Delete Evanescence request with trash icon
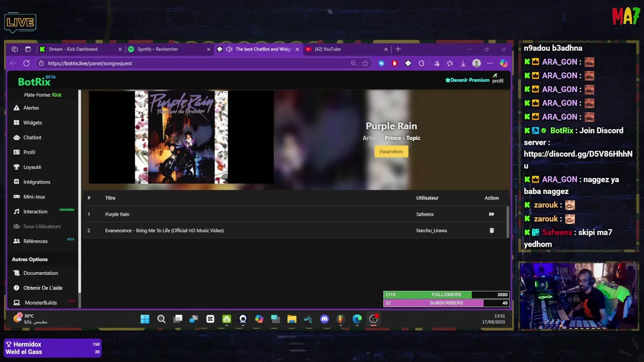Screen dimensions: 644x362 [x=492, y=230]
